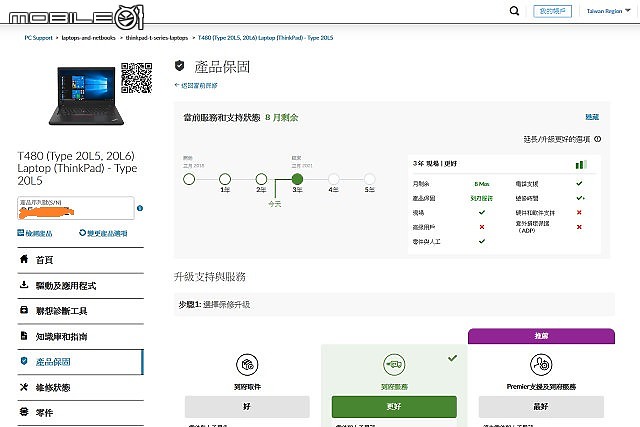640x427 pixels.
Task: Click the hide link in status panel
Action: (x=592, y=117)
